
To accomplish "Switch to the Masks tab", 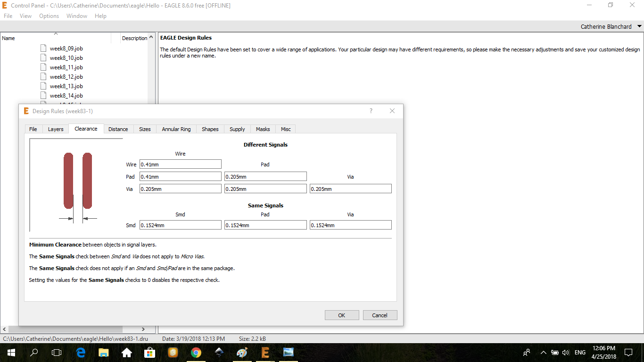I will pyautogui.click(x=263, y=129).
